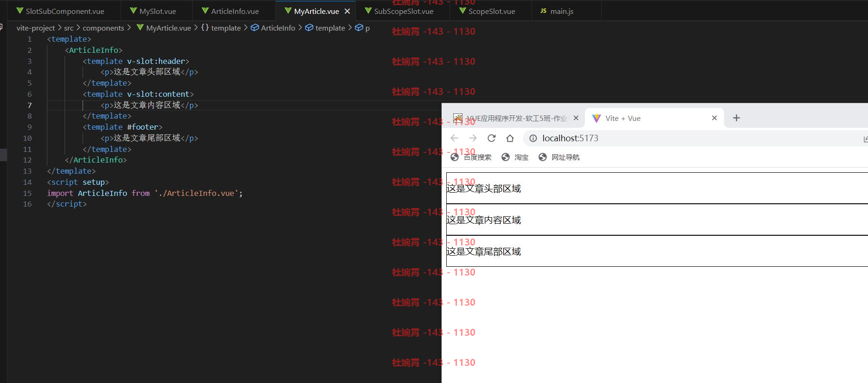Click 这是文章头部区域 text in page
The width and height of the screenshot is (868, 383).
(x=484, y=188)
